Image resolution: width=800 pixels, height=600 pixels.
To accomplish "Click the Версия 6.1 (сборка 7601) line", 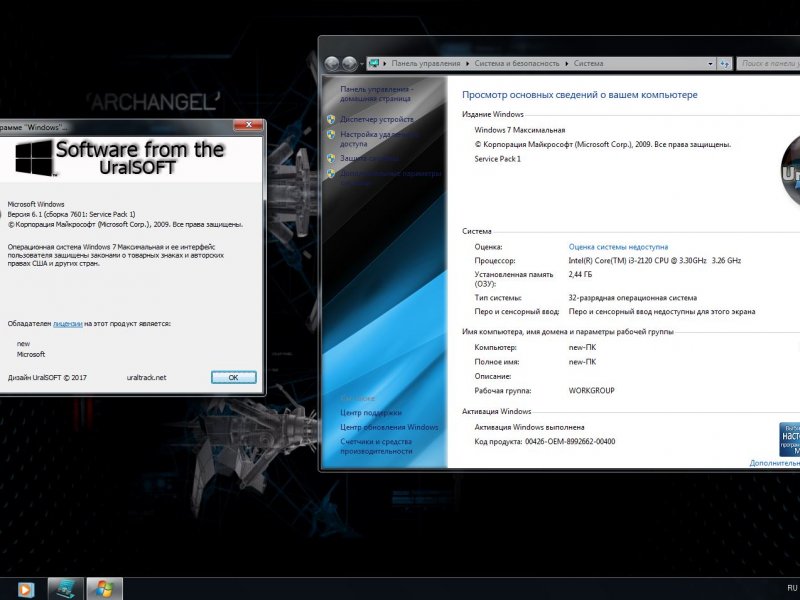I will coord(71,214).
